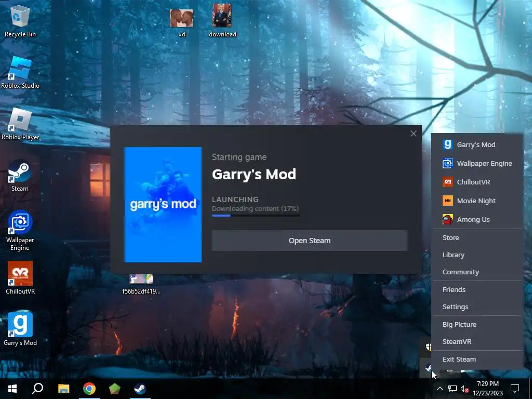Start Movie Night from Steam tray menu

[x=477, y=201]
